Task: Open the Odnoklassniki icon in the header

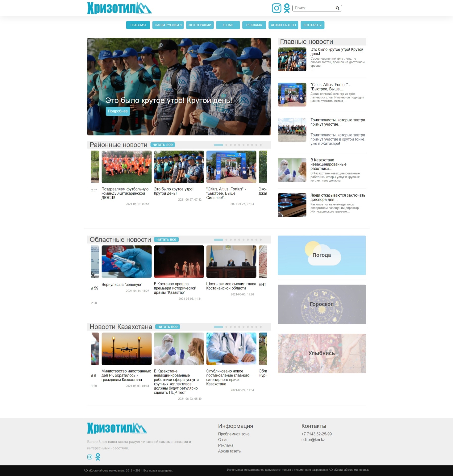Action: [x=287, y=8]
